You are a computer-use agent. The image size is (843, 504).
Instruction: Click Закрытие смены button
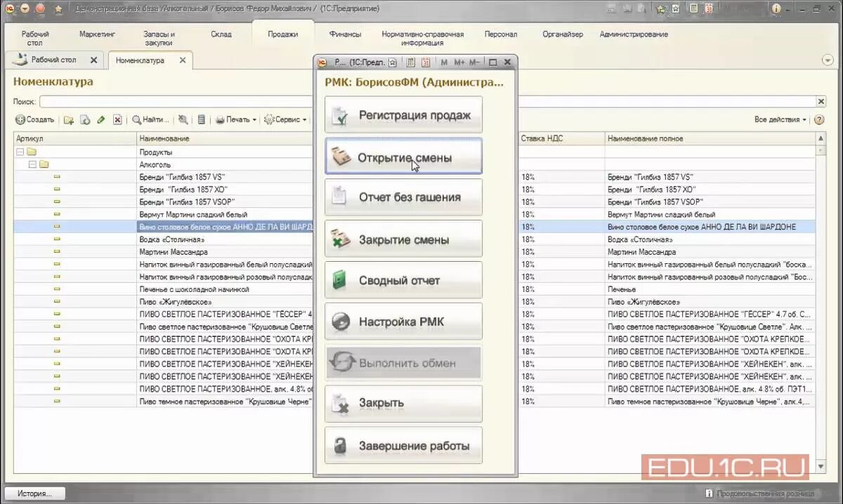404,239
